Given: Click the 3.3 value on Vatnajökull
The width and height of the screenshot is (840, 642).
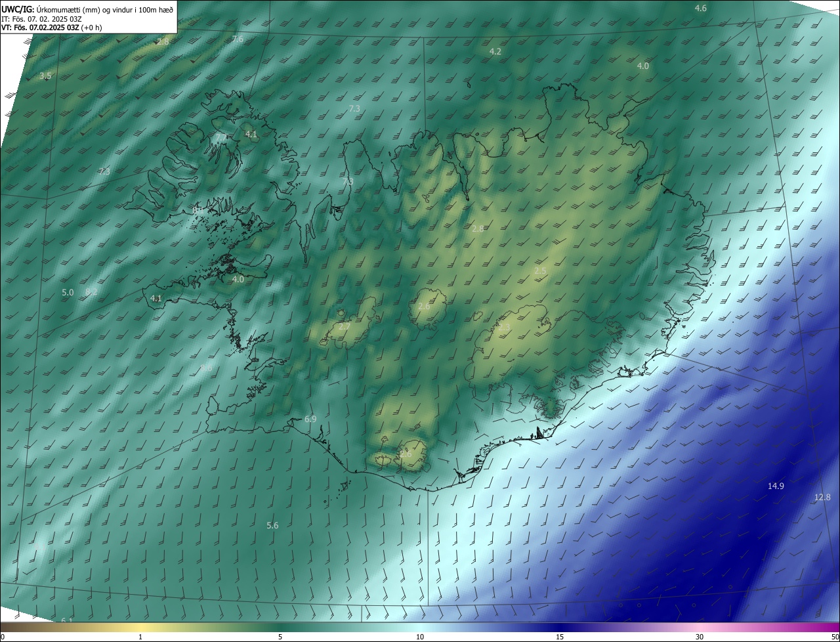Looking at the screenshot, I should (x=504, y=326).
